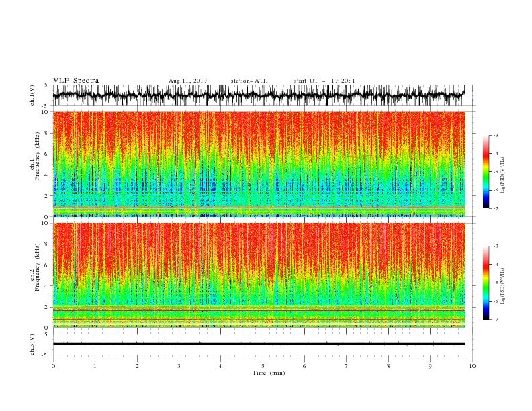Click the ch.3 voltage waveform trace
This screenshot has height=411, width=532.
[259, 344]
